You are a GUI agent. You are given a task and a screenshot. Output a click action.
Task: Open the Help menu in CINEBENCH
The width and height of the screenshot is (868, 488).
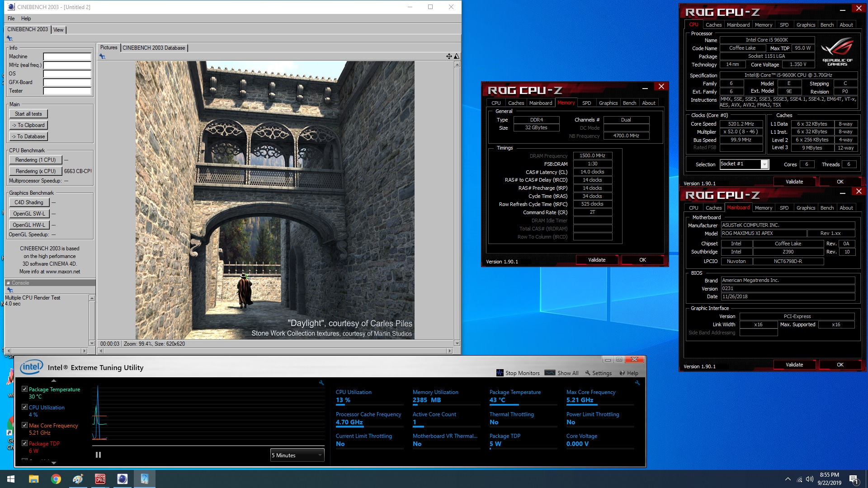click(26, 19)
